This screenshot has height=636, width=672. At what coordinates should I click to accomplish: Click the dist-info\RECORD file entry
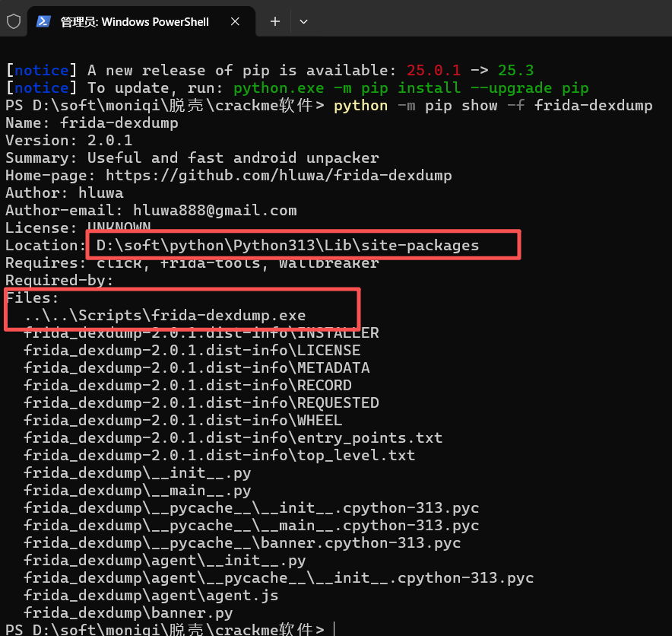(x=188, y=386)
